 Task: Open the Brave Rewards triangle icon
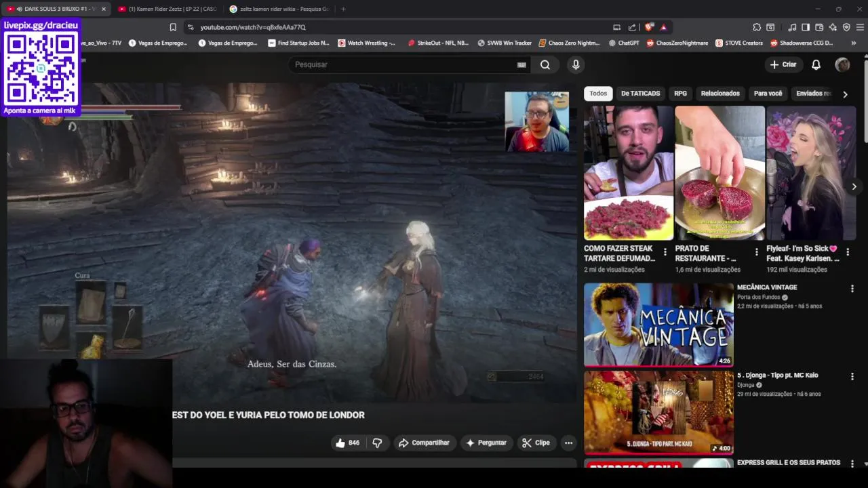click(663, 27)
